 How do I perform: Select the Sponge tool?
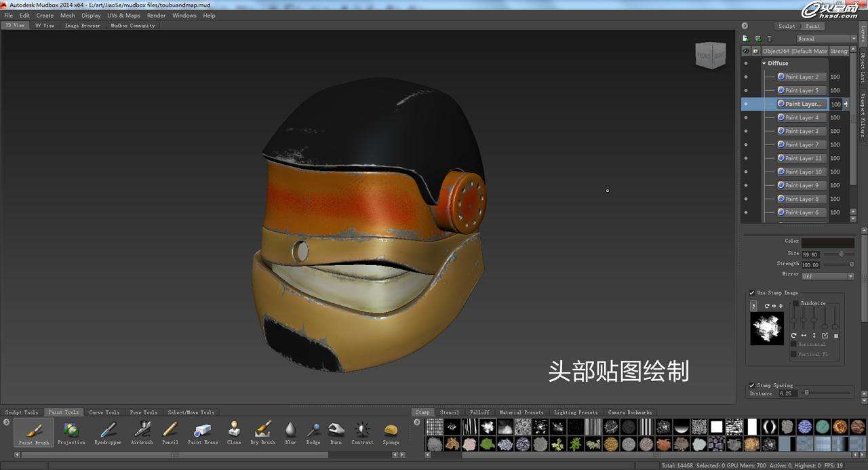pos(391,432)
